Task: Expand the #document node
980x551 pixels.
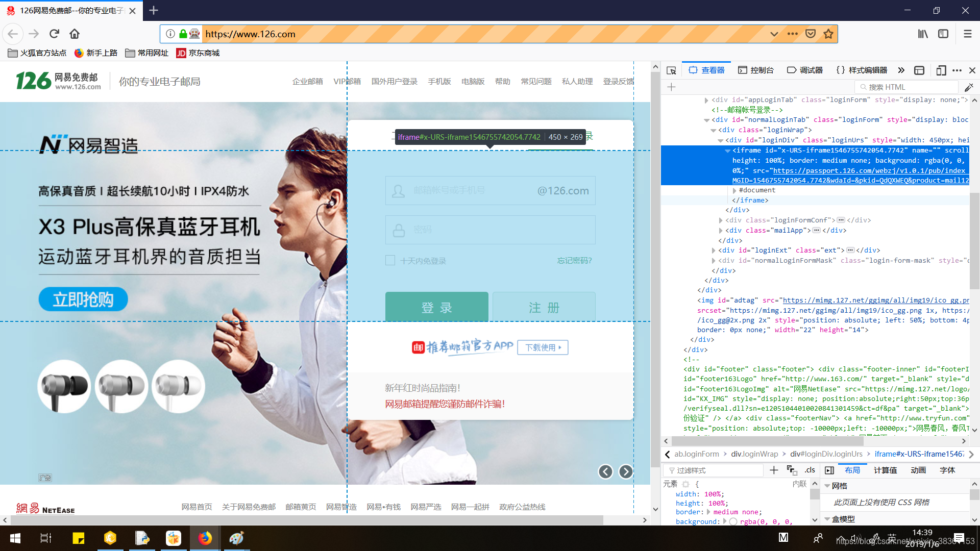Action: point(735,190)
